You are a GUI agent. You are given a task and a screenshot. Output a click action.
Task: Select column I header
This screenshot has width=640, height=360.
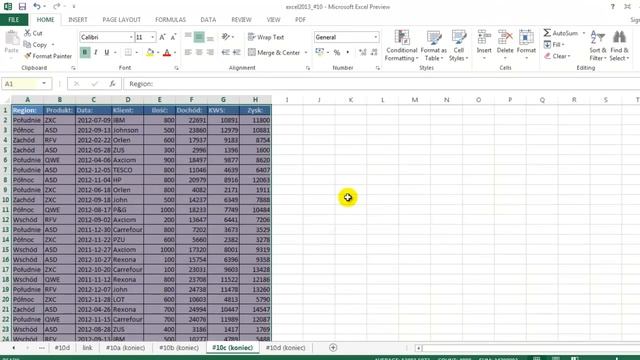click(x=287, y=100)
